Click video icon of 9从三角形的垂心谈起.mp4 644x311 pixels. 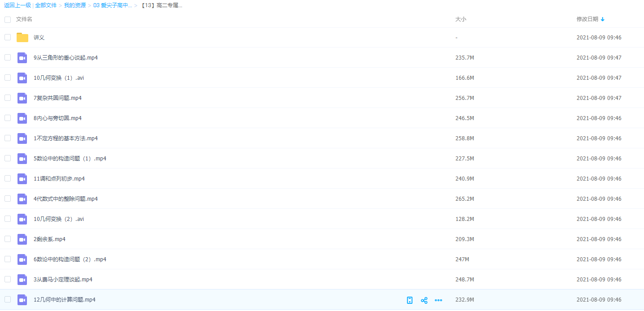tap(22, 58)
